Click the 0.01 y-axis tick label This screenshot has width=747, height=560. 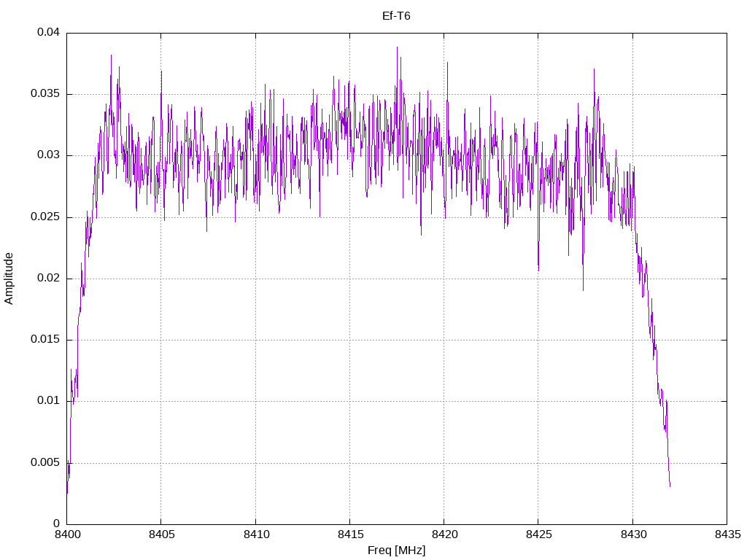[x=49, y=401]
